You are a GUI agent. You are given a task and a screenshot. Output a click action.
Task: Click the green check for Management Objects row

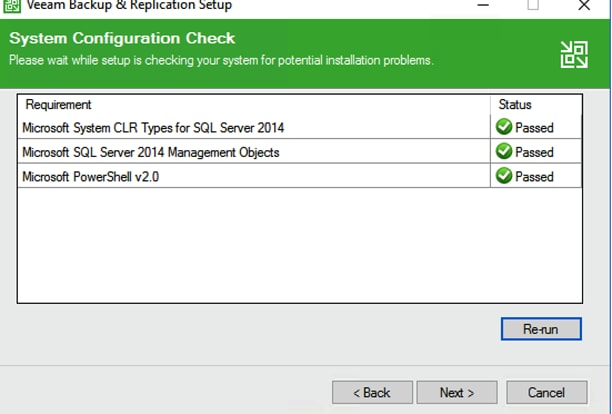click(504, 151)
